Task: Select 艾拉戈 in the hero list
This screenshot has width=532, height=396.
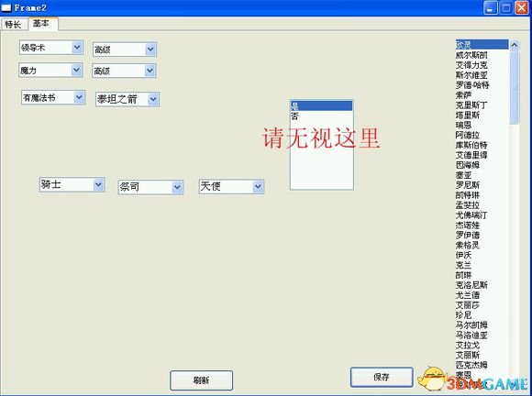Action: 482,345
